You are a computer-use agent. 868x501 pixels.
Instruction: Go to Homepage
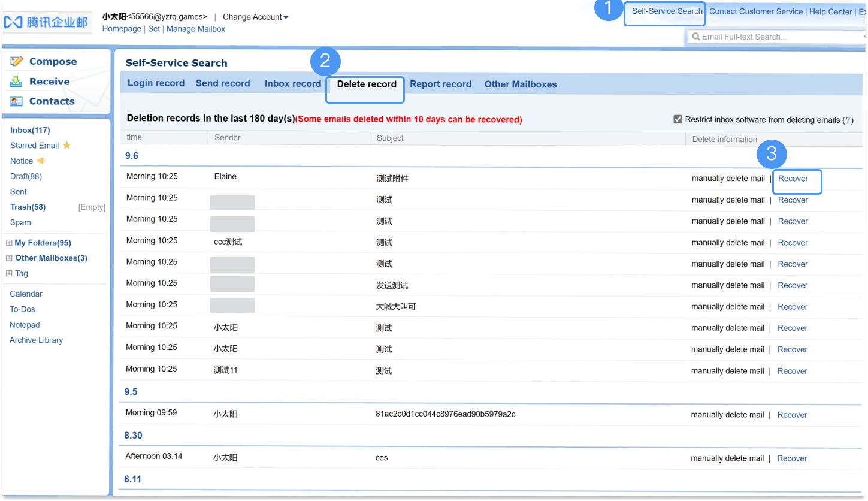tap(122, 29)
